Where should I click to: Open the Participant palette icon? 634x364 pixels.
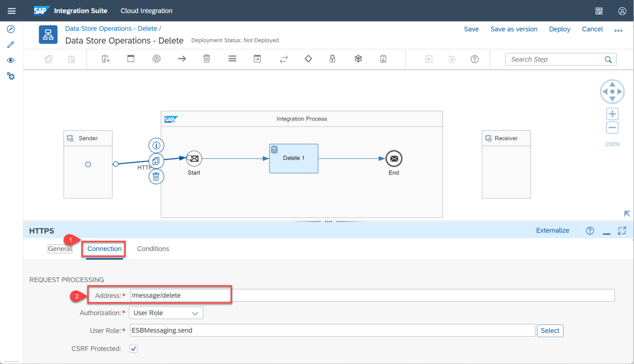tap(106, 59)
